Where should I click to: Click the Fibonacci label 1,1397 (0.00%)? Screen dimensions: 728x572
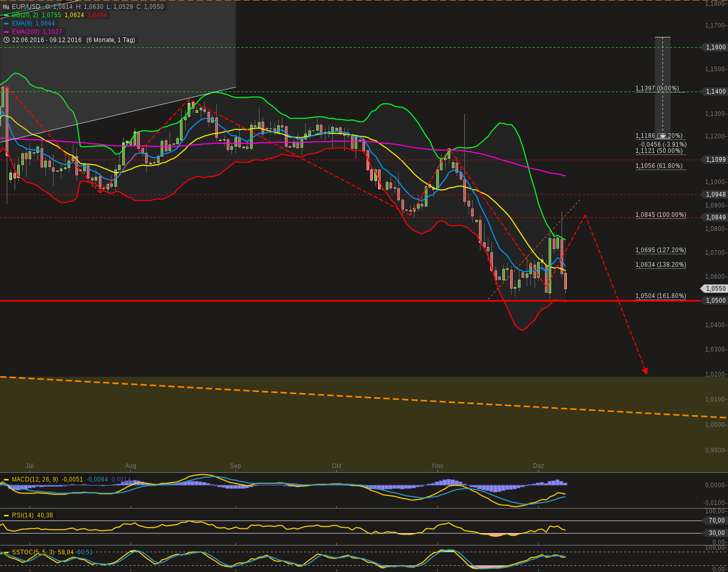tap(657, 88)
